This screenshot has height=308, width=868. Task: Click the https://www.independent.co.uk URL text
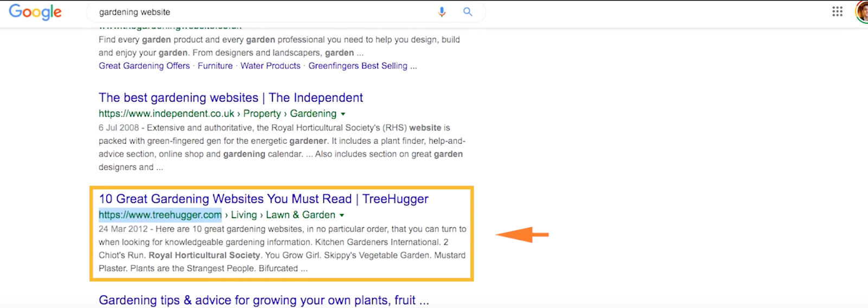click(167, 113)
